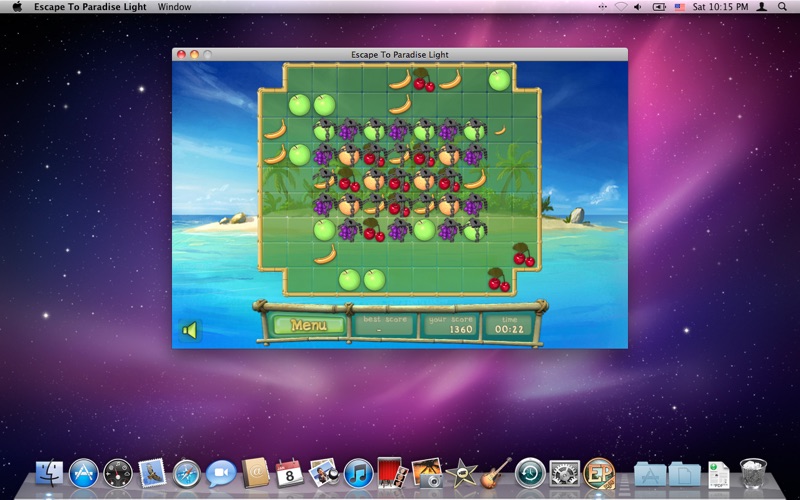Viewport: 800px width, 500px height.
Task: Select the unchained cherry next to the chained banana
Action: 348,180
